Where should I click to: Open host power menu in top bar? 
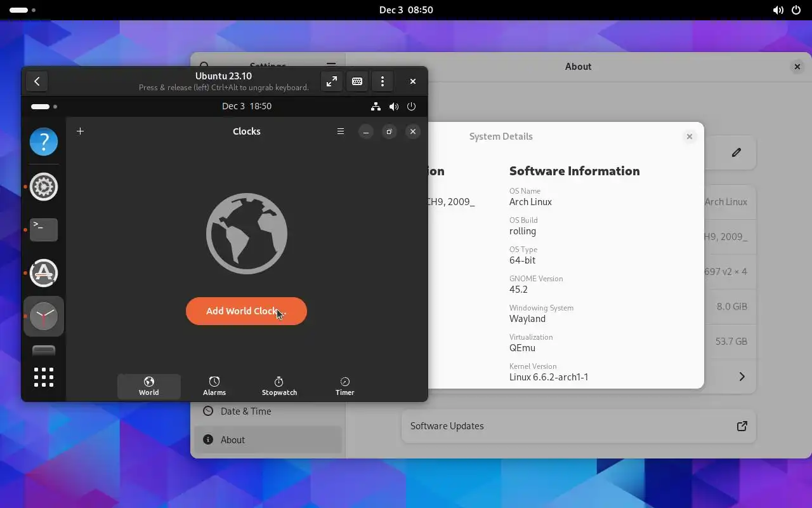click(796, 10)
